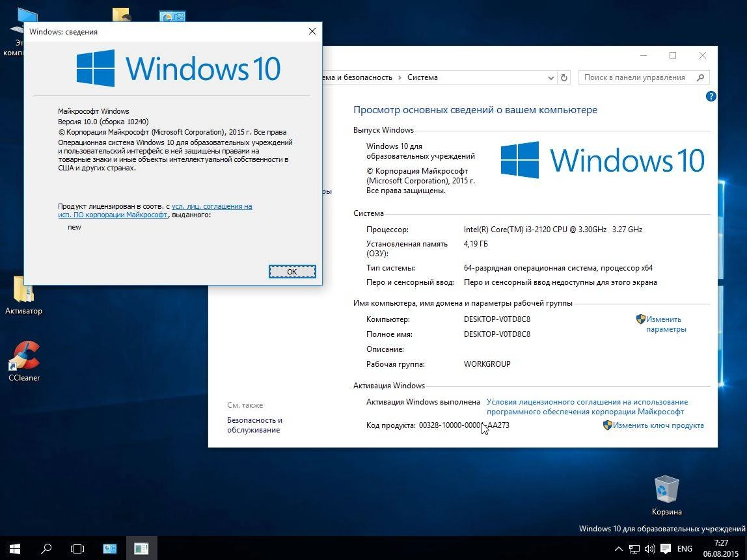The image size is (747, 560).
Task: Click Изменить ключ продукта link
Action: click(658, 425)
